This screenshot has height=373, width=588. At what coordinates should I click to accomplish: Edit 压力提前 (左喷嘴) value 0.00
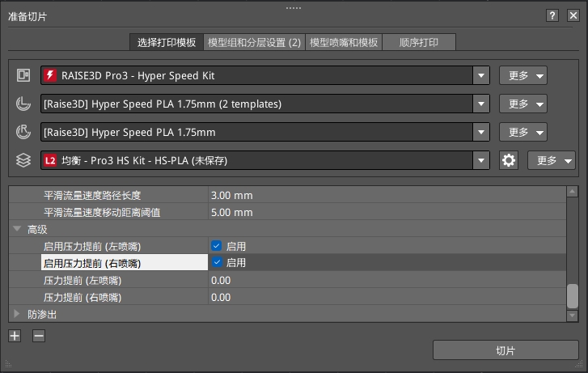[387, 280]
